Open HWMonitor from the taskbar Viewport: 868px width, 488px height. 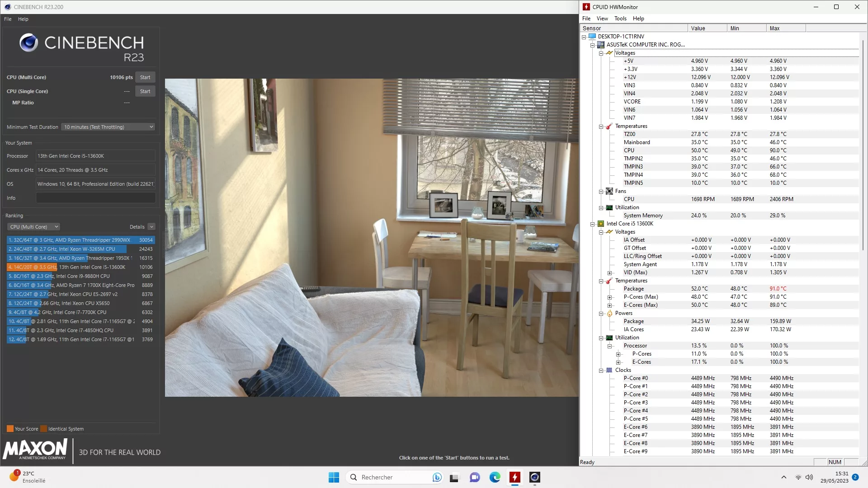click(x=514, y=477)
